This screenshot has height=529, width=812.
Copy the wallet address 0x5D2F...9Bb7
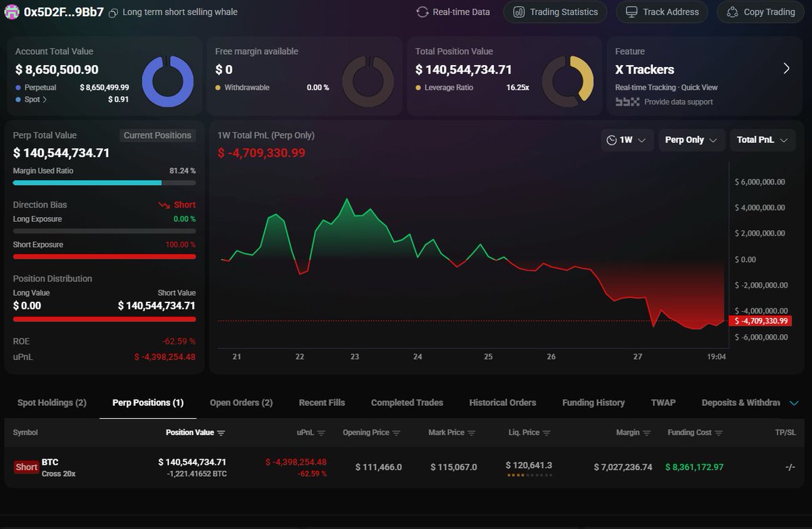[114, 12]
